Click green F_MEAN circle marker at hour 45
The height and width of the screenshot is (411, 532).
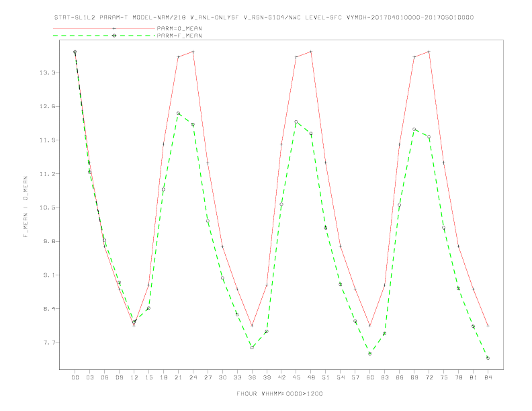296,122
